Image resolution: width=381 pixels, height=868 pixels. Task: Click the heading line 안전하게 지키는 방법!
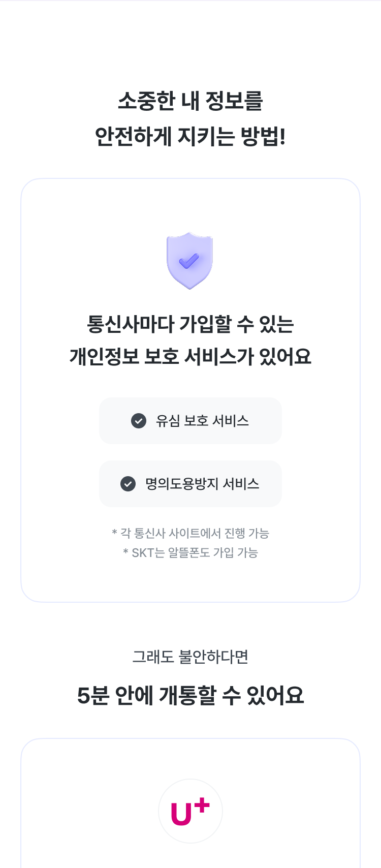click(x=190, y=136)
